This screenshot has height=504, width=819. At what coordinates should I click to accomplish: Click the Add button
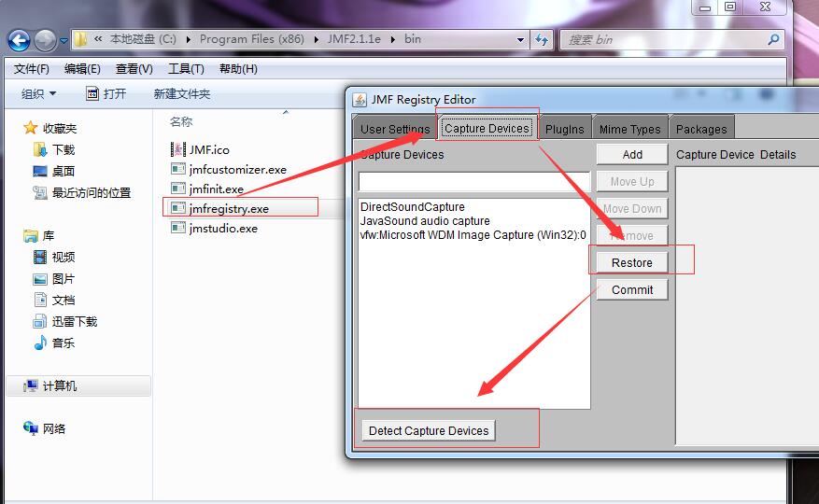pos(632,155)
